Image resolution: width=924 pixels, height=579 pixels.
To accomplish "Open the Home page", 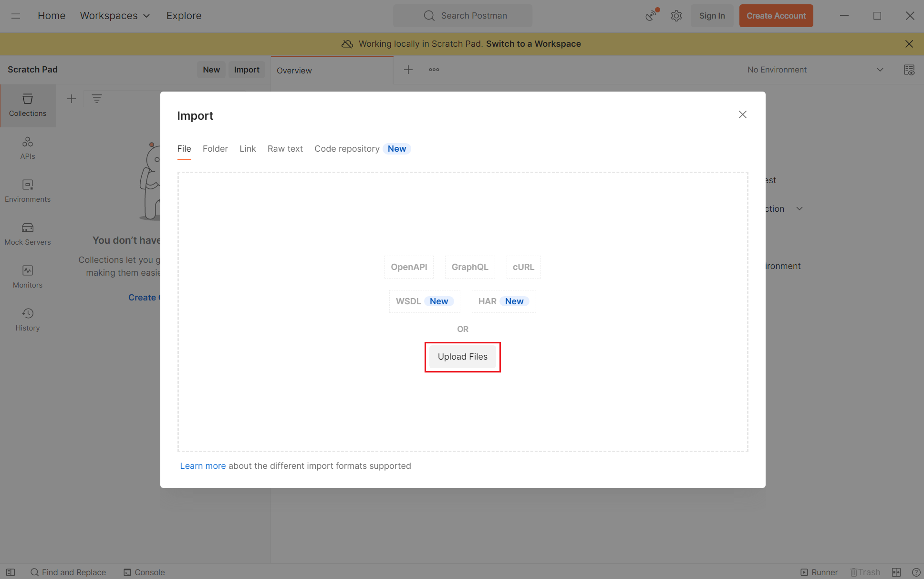I will [x=52, y=16].
